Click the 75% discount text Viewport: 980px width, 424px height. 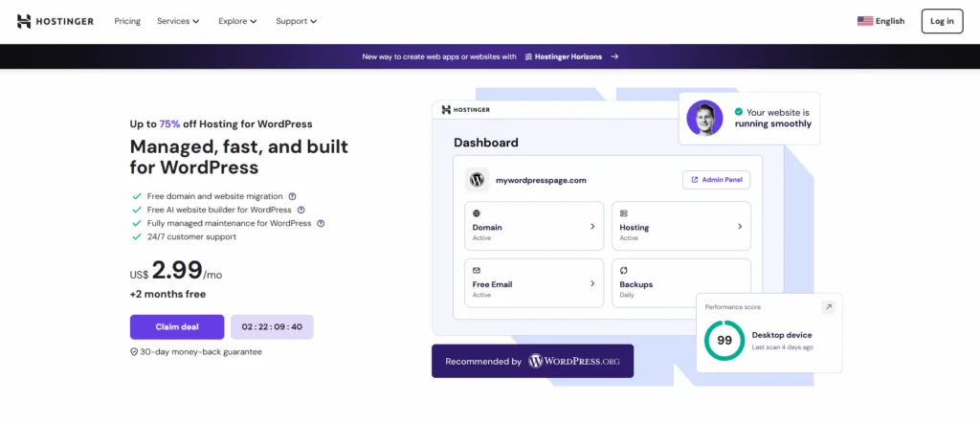pyautogui.click(x=169, y=123)
